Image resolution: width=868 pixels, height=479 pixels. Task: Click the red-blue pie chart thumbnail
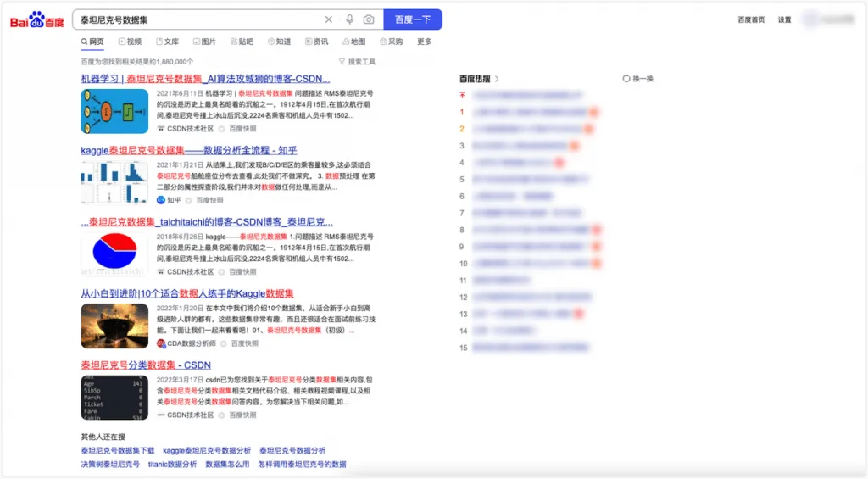tap(114, 253)
